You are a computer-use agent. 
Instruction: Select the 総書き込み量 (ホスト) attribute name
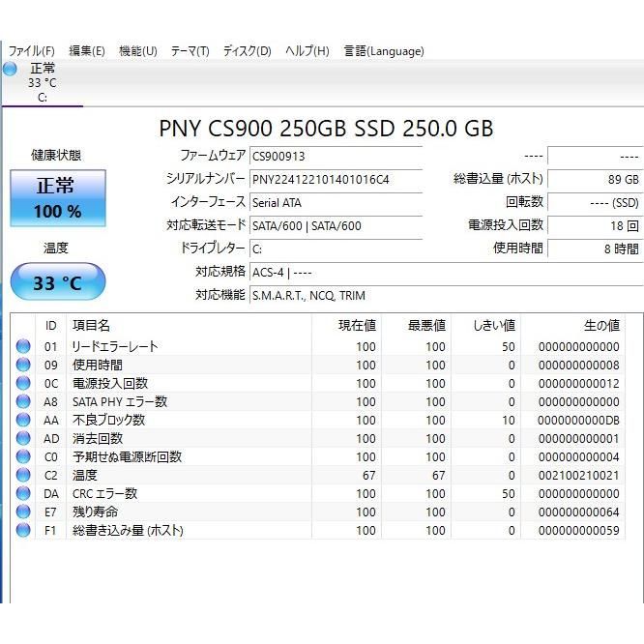(x=128, y=531)
